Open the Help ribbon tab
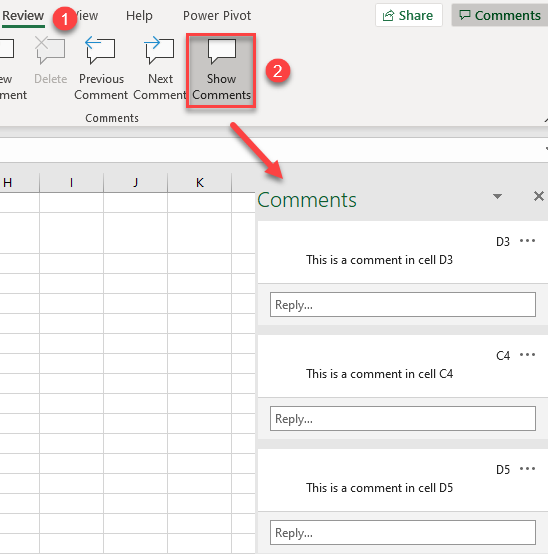Screen dimensions: 548x554 click(x=139, y=16)
